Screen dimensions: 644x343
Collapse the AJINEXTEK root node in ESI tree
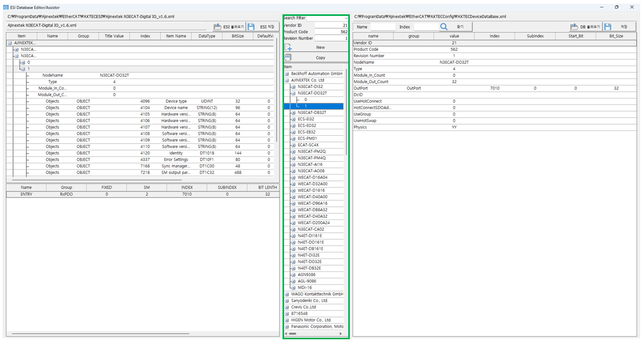pyautogui.click(x=10, y=43)
